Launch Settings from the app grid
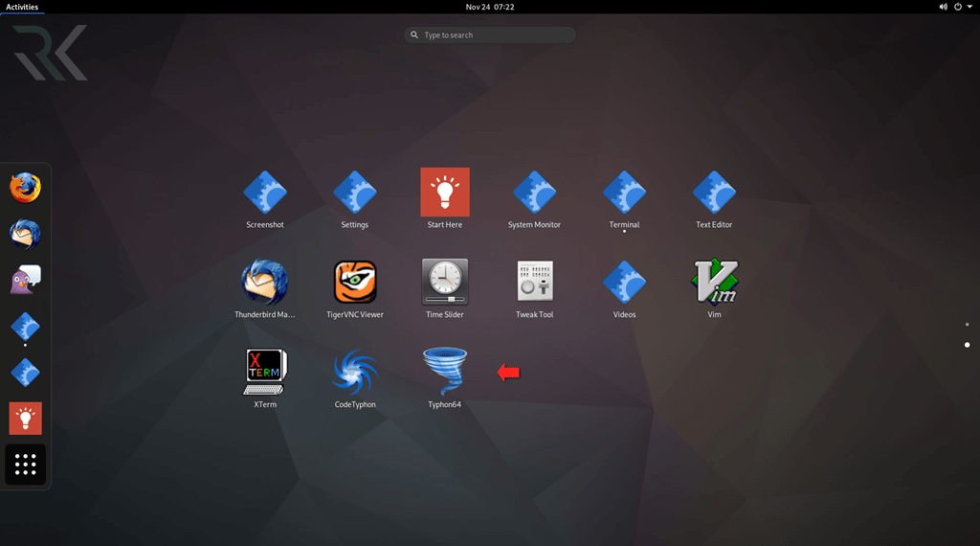The image size is (980, 546). click(354, 193)
